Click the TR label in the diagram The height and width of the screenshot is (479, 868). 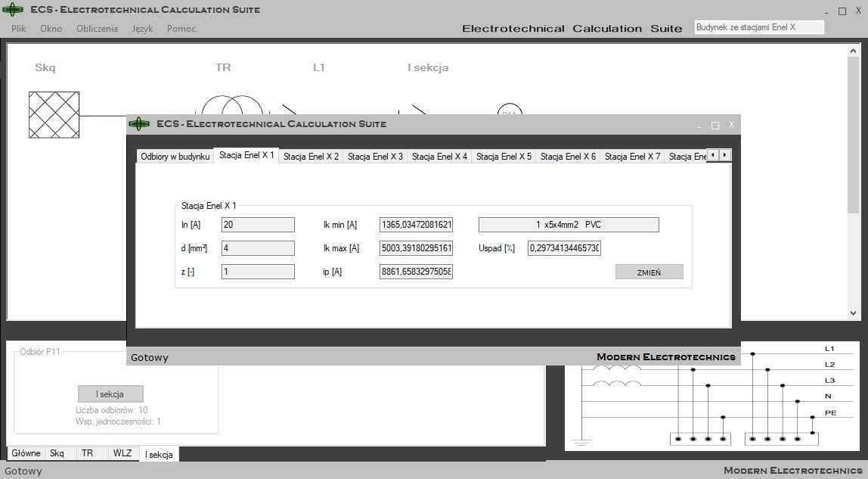223,67
